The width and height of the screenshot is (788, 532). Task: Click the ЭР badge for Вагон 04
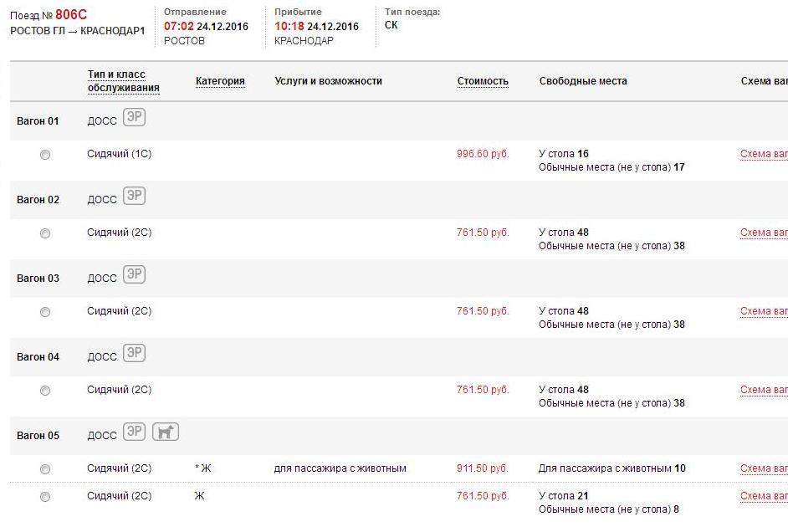134,354
